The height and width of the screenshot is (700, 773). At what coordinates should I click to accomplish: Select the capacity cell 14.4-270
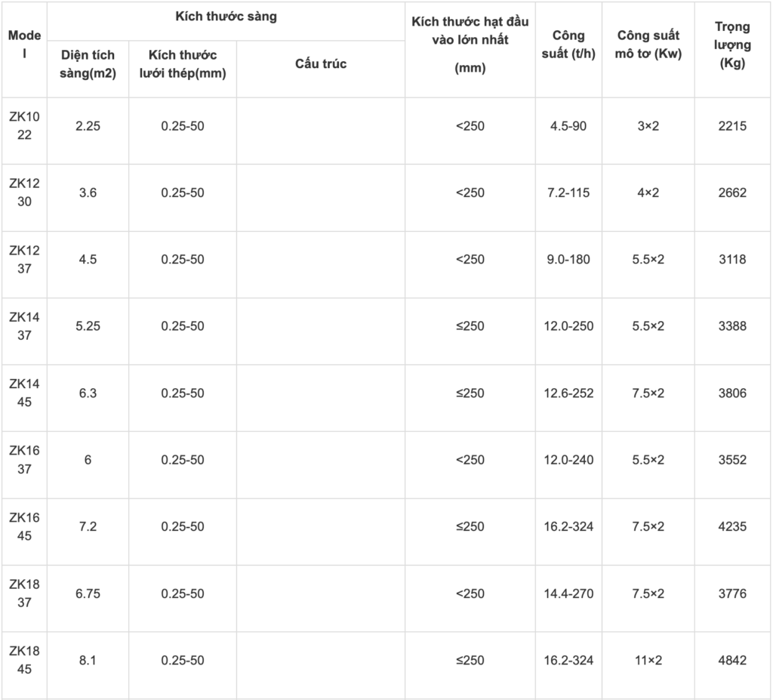568,594
